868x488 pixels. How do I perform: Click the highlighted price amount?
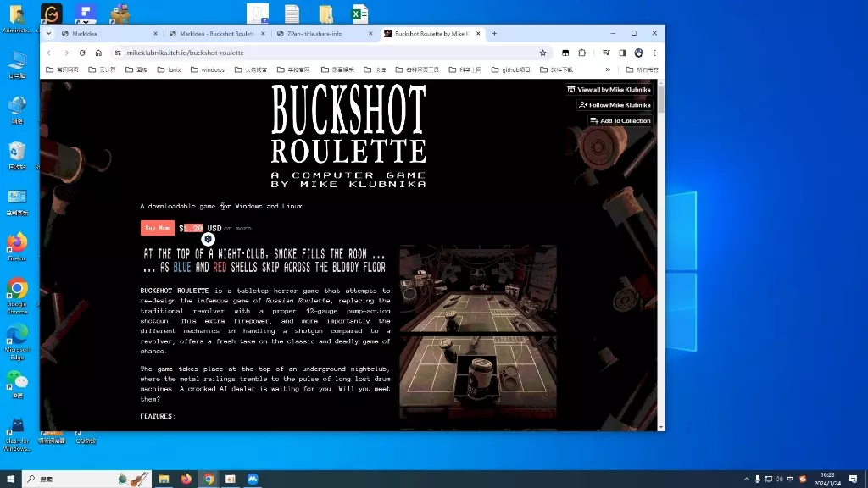pyautogui.click(x=193, y=228)
